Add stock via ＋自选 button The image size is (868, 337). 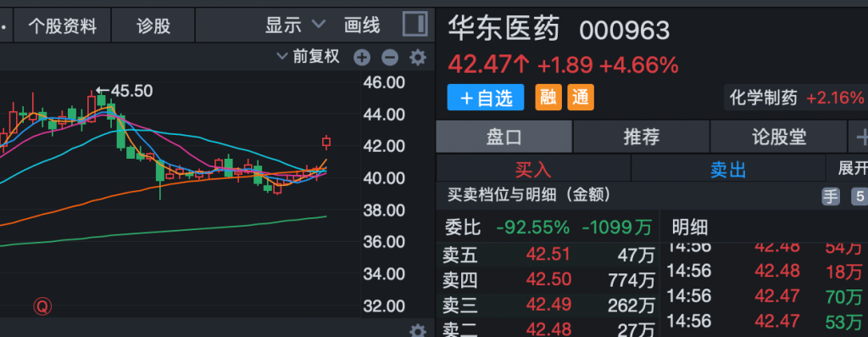[486, 98]
